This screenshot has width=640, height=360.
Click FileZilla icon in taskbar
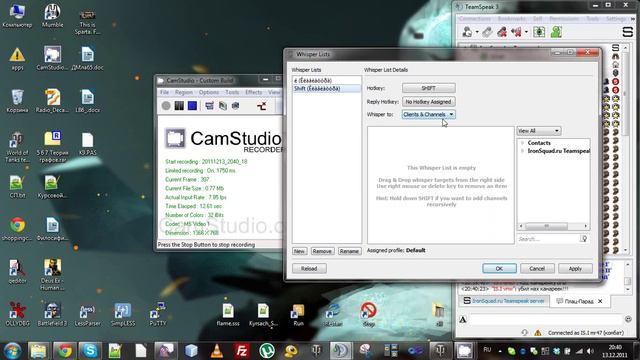point(242,351)
